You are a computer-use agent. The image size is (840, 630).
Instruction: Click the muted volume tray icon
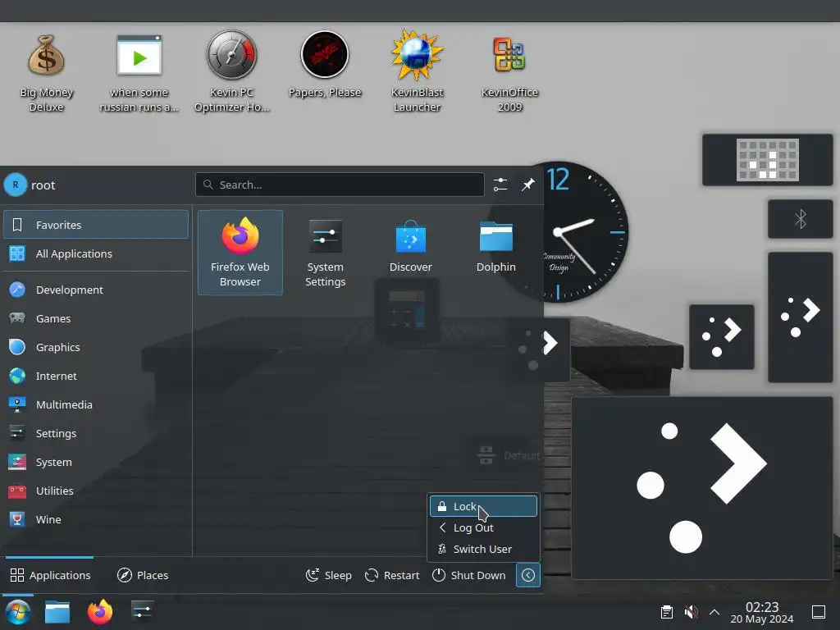pyautogui.click(x=691, y=612)
